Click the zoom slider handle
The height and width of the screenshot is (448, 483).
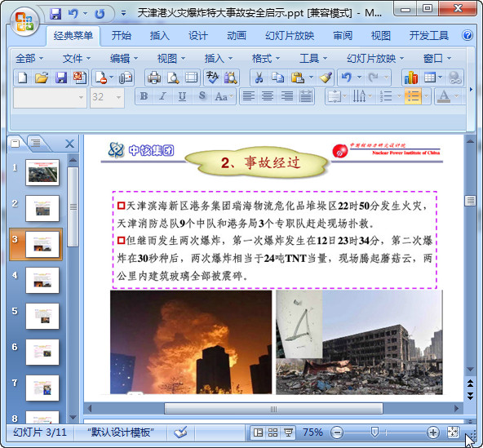[x=374, y=432]
